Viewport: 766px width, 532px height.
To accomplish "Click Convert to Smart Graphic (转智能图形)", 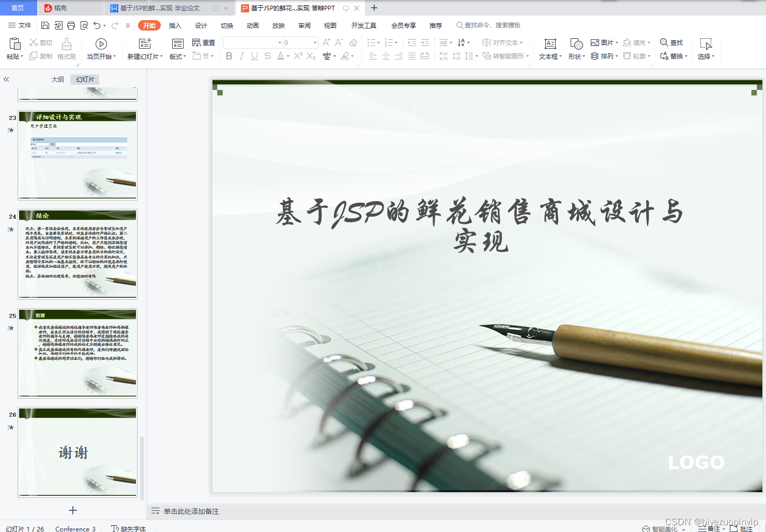I will 505,56.
